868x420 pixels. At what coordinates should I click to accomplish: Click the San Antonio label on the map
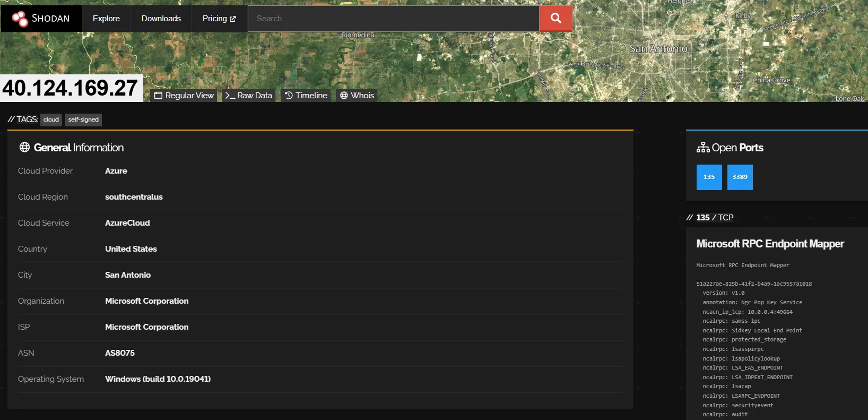coord(658,49)
